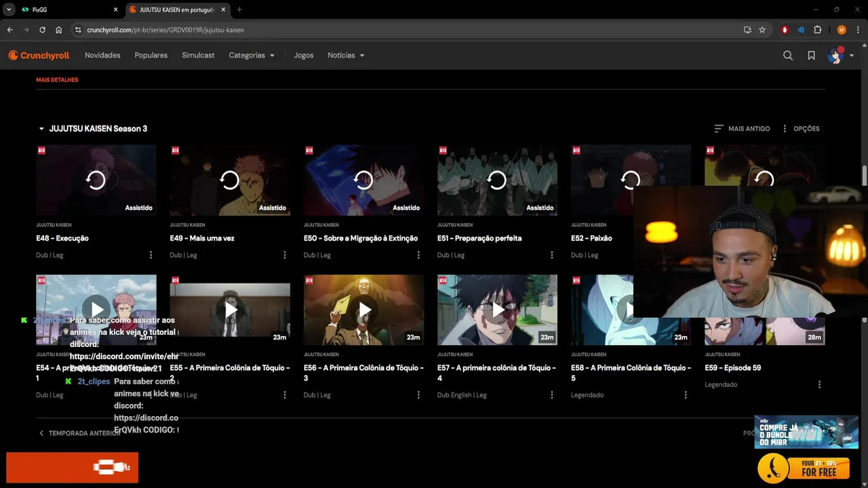Go to browser home page
This screenshot has height=488, width=868.
point(59,30)
